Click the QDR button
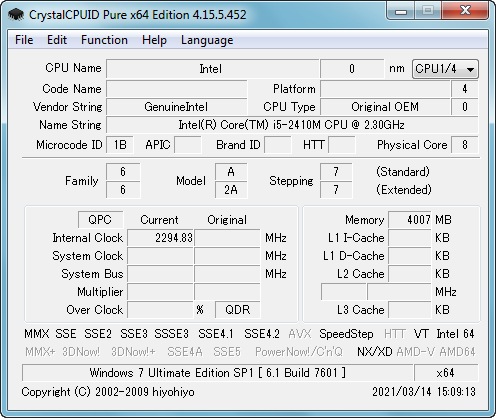Image resolution: width=496 pixels, height=418 pixels. [x=238, y=310]
